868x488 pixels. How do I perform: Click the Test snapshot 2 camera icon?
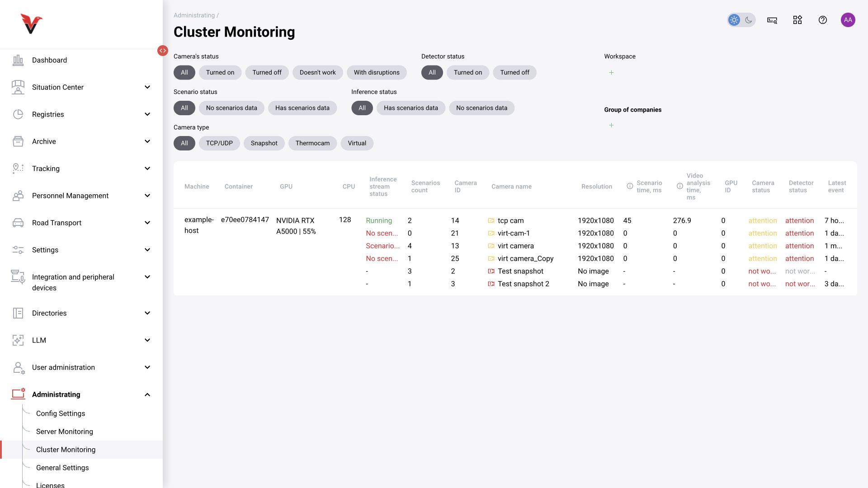491,284
